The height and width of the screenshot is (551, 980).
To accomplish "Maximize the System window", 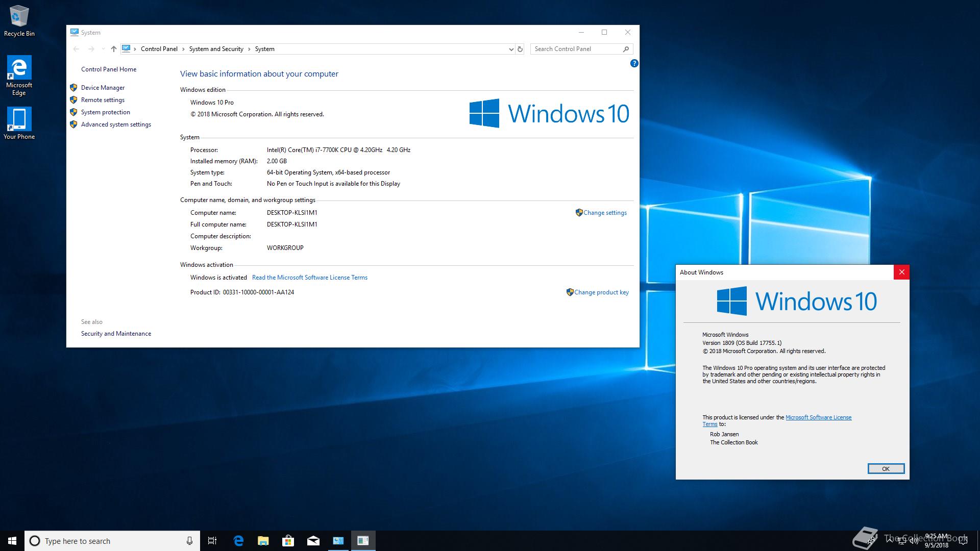I will (604, 32).
